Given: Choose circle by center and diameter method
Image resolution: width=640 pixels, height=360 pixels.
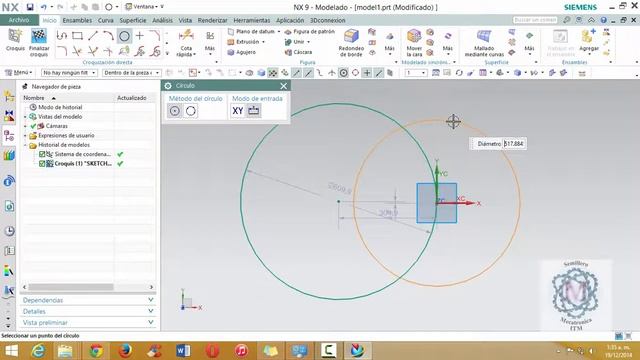Looking at the screenshot, I should coord(175,111).
